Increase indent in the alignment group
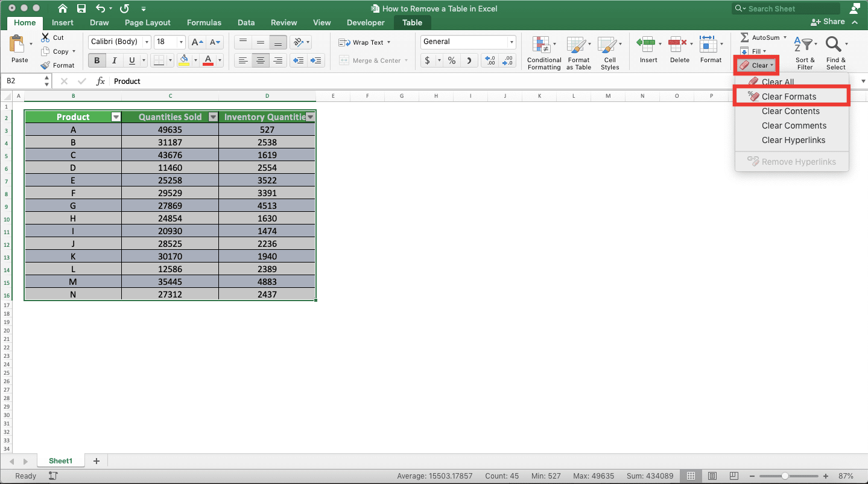The width and height of the screenshot is (868, 484). pos(315,60)
